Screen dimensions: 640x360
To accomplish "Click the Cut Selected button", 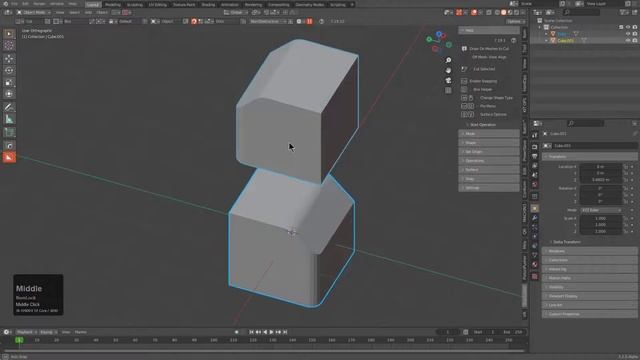I will [484, 69].
